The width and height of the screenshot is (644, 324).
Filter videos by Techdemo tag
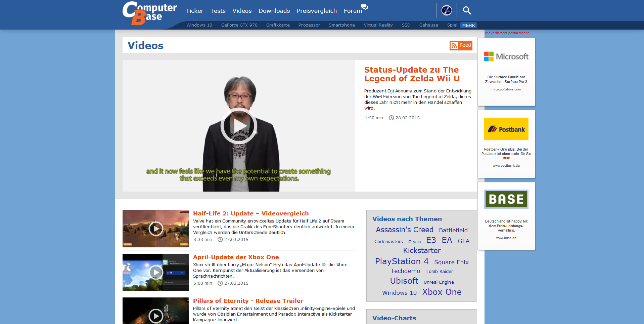click(x=405, y=271)
